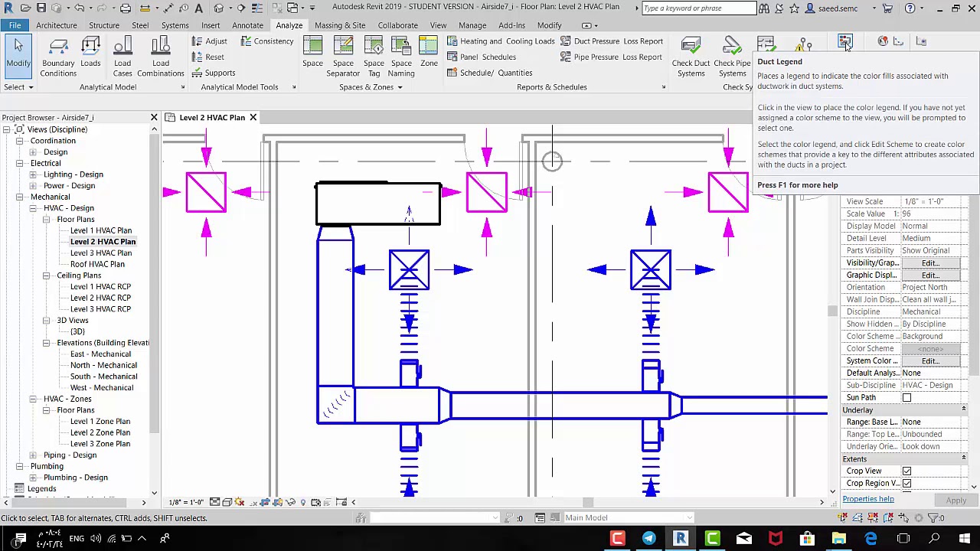The width and height of the screenshot is (980, 551).
Task: Run Check Pipe Systems
Action: tap(733, 57)
